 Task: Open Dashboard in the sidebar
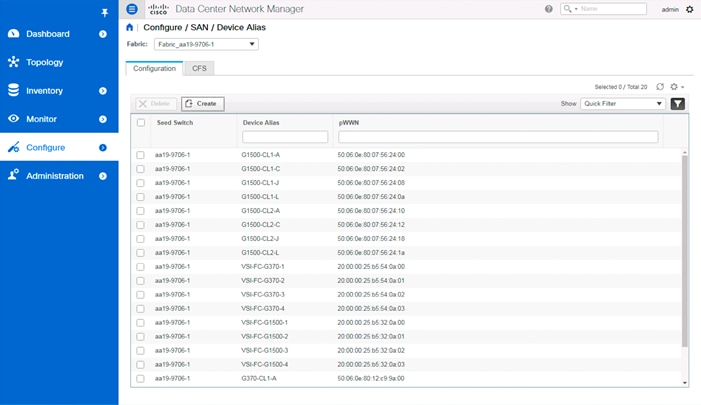48,34
